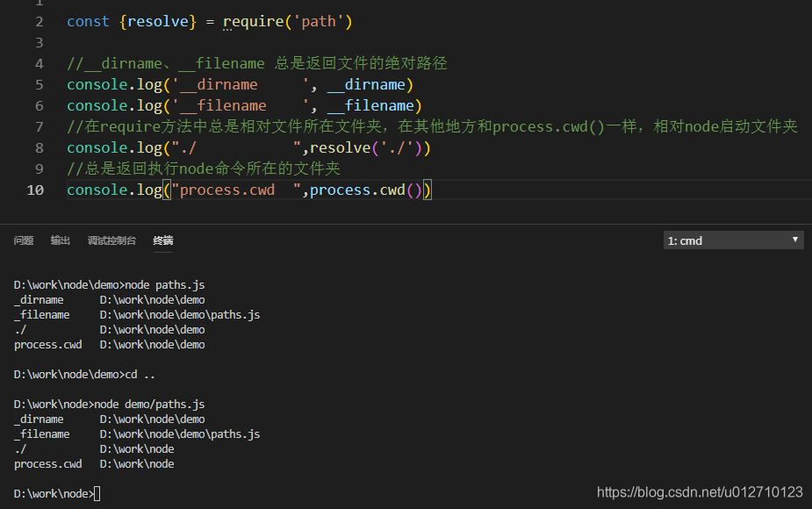812x509 pixels.
Task: Click line number 8 in the gutter
Action: click(x=40, y=148)
